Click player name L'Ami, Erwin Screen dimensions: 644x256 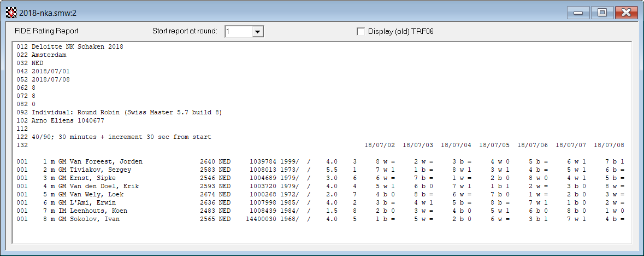pyautogui.click(x=92, y=202)
